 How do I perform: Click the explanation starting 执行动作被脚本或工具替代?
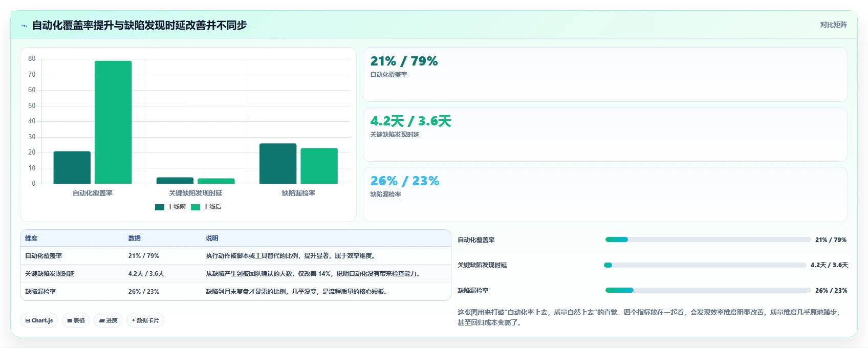pos(291,256)
